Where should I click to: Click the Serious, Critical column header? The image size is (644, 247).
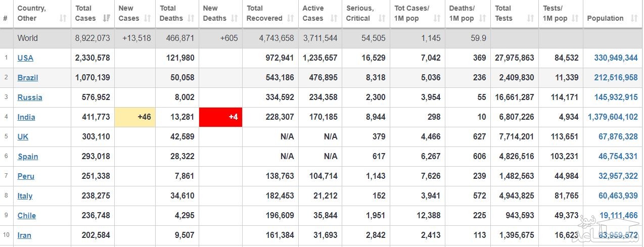pos(360,13)
